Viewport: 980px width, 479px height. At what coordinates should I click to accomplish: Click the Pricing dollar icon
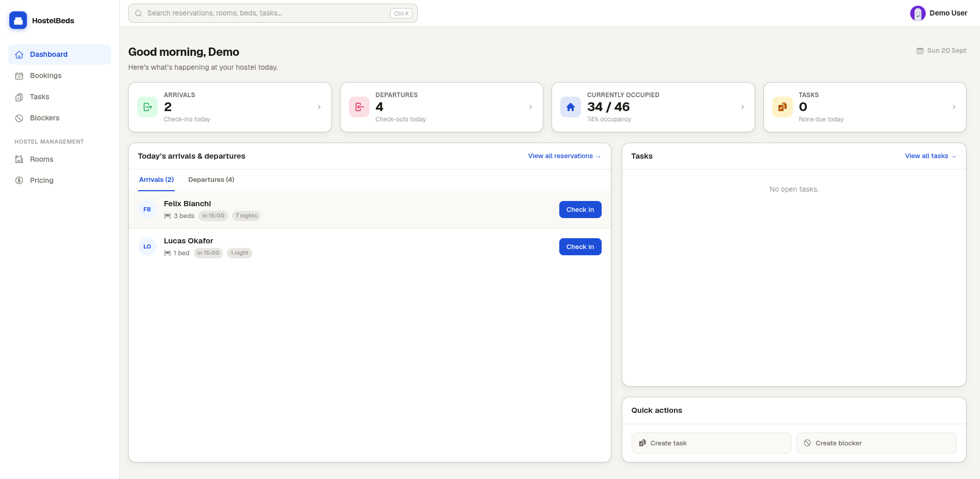click(x=19, y=180)
